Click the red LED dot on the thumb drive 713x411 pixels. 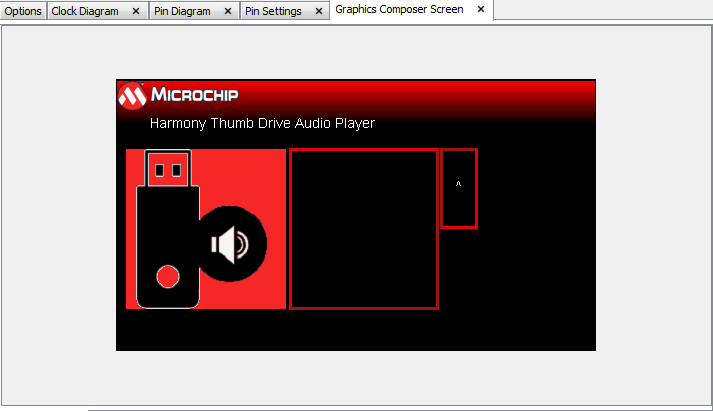tap(168, 276)
